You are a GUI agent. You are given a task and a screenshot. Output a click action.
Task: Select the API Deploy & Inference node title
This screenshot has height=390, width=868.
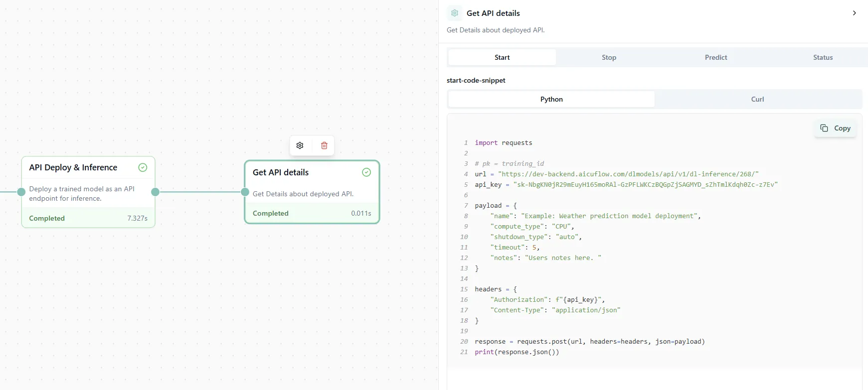[73, 167]
